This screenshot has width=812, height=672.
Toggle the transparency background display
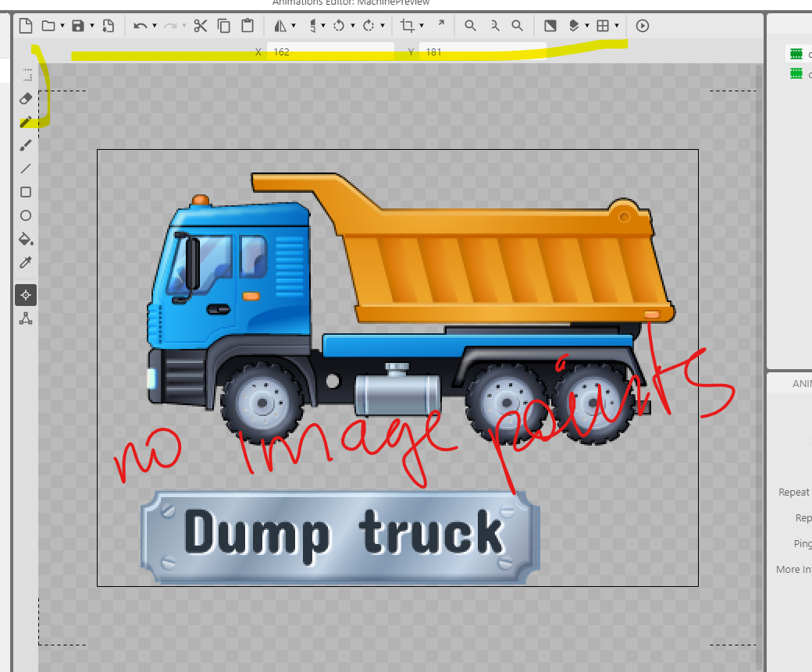(550, 25)
